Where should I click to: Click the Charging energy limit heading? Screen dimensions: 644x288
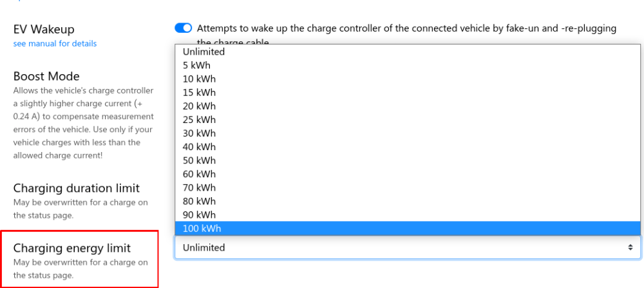coord(71,248)
